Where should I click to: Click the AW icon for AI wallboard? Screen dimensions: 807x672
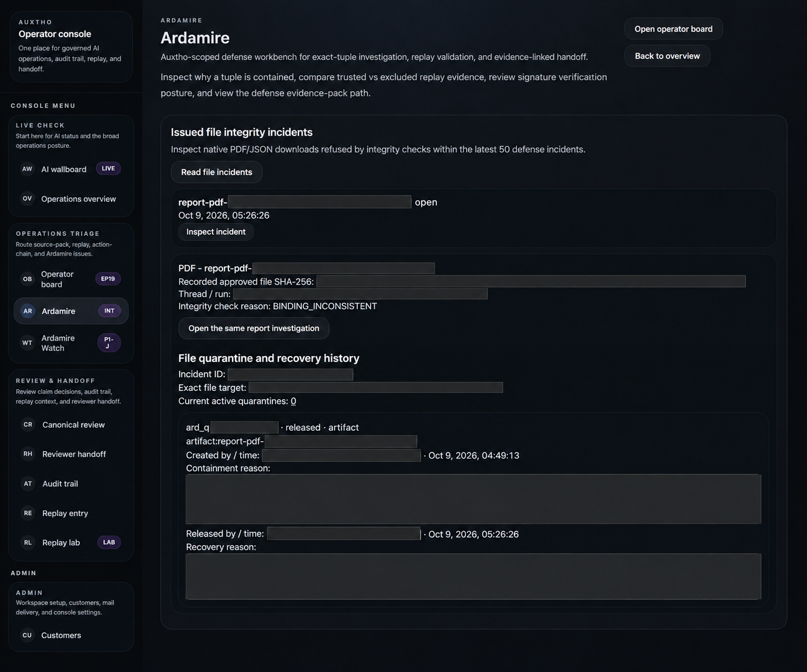(x=27, y=169)
